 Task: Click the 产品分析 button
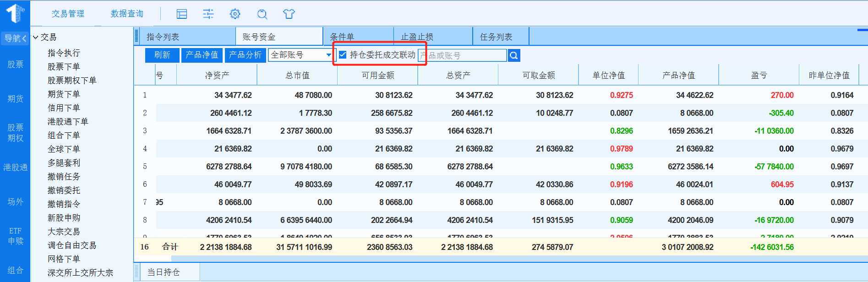(246, 55)
